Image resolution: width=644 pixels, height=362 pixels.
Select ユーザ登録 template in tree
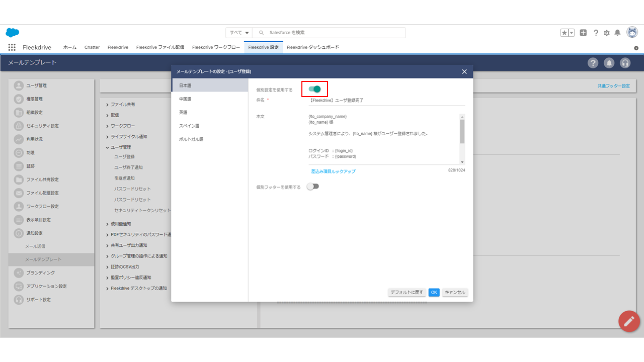click(124, 157)
